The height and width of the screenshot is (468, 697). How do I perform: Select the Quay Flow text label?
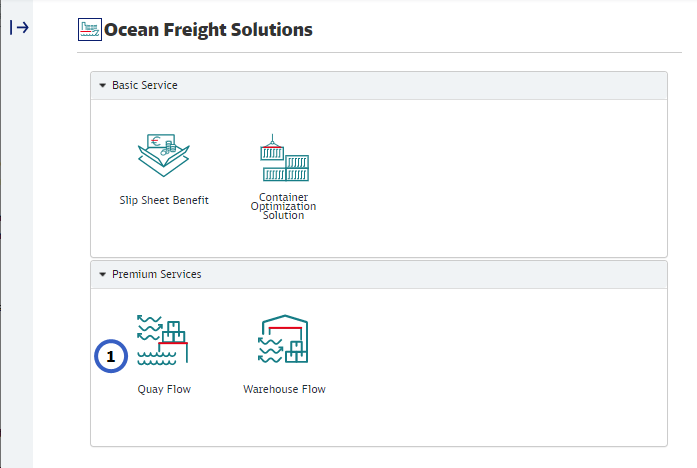[164, 389]
